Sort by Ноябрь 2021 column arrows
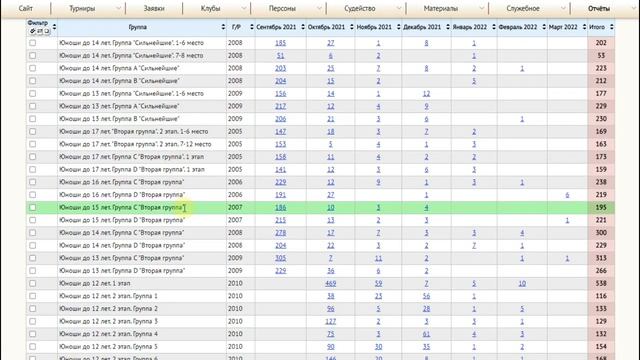The height and width of the screenshot is (360, 640). pos(398,27)
